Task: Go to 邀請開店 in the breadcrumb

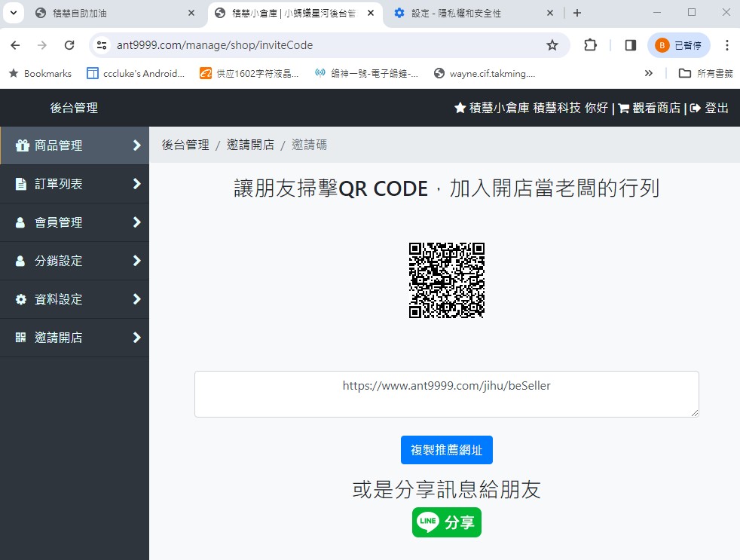Action: [x=251, y=145]
